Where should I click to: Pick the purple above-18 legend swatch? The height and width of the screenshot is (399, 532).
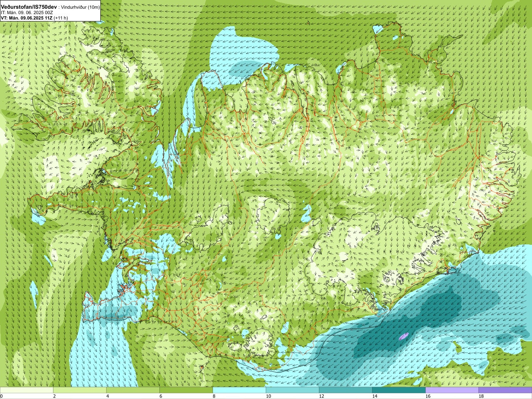click(505, 390)
